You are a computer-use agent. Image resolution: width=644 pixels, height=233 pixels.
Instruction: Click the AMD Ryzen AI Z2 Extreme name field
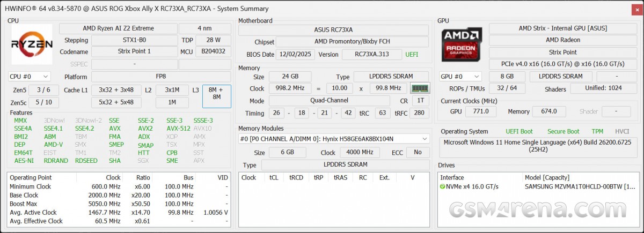coord(118,28)
